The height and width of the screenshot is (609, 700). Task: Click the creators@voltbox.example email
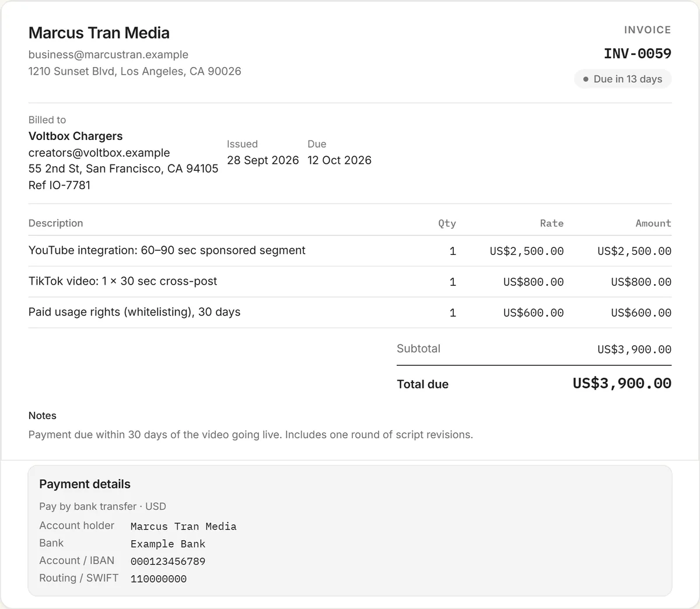pos(99,153)
